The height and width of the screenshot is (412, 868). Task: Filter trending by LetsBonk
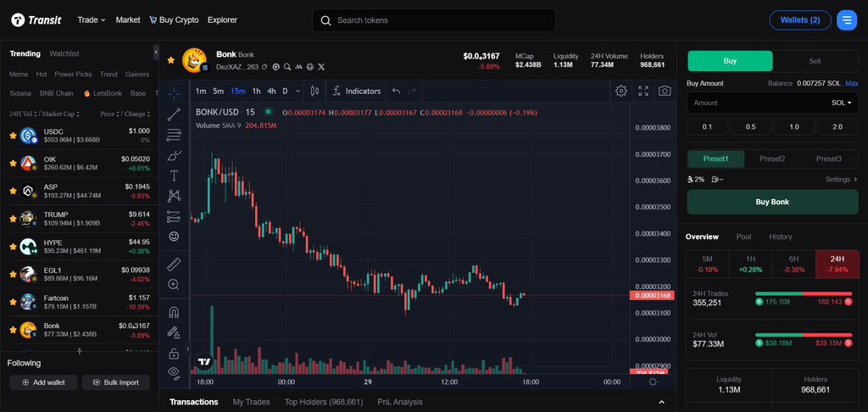point(103,93)
